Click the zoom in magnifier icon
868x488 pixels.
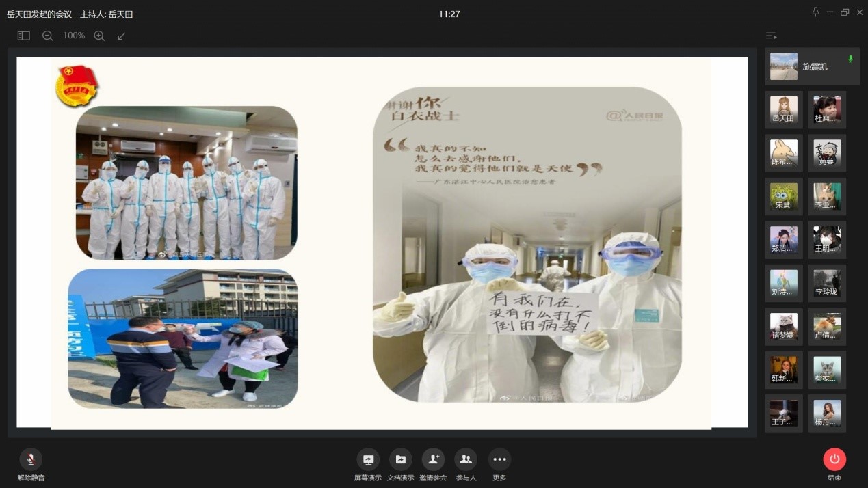click(x=99, y=36)
